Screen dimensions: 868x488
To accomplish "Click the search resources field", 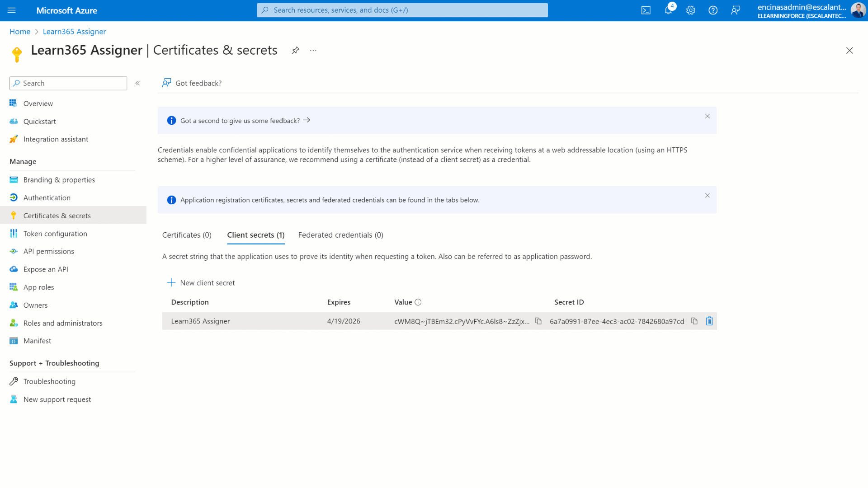I will [x=402, y=10].
